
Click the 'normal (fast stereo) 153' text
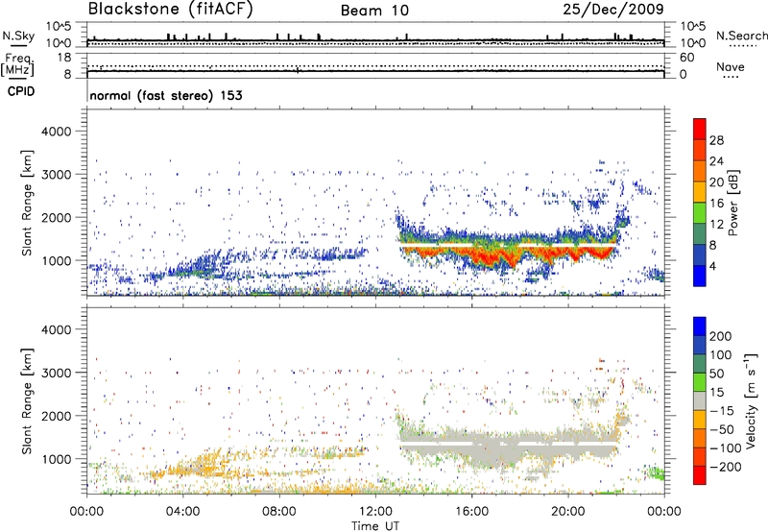pos(166,95)
